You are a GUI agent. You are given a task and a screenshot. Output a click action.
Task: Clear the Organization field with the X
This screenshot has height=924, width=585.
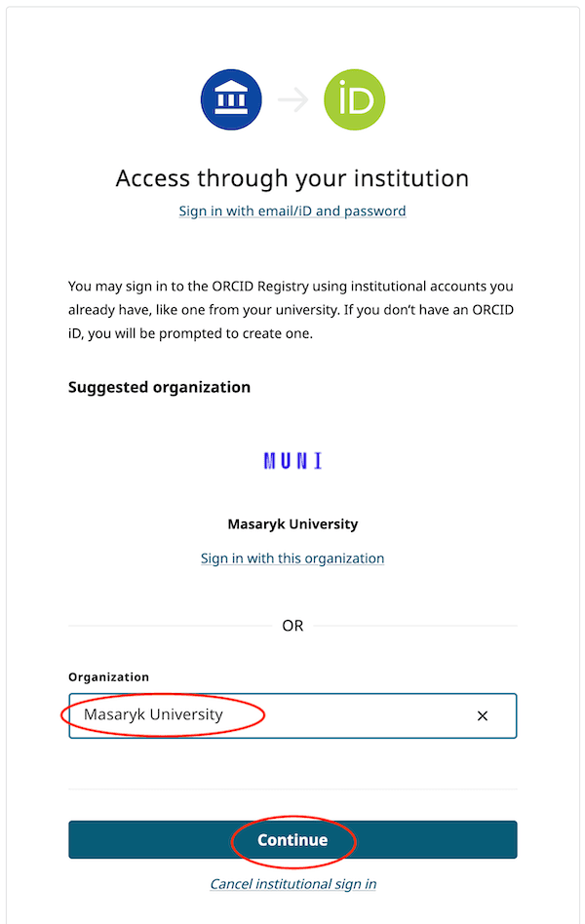[483, 715]
